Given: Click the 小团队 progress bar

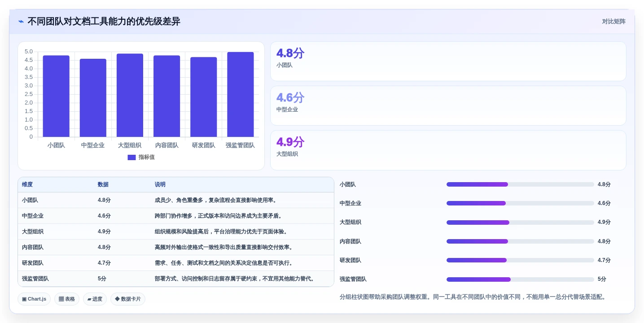Looking at the screenshot, I should coord(520,184).
